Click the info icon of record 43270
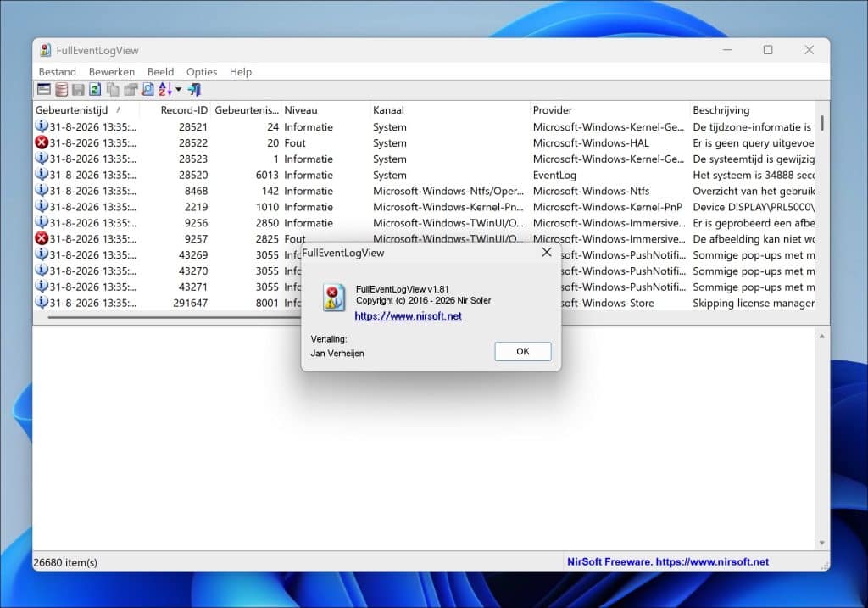Screen dimensions: 868x608 coord(42,271)
